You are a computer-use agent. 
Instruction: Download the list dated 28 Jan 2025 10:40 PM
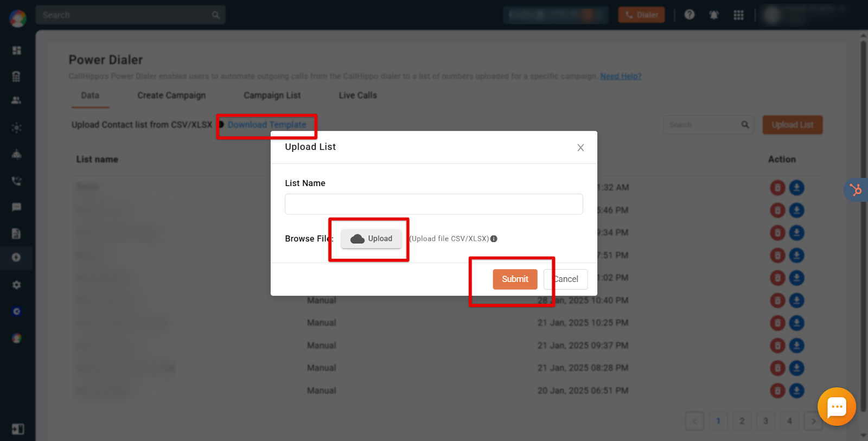pos(796,301)
